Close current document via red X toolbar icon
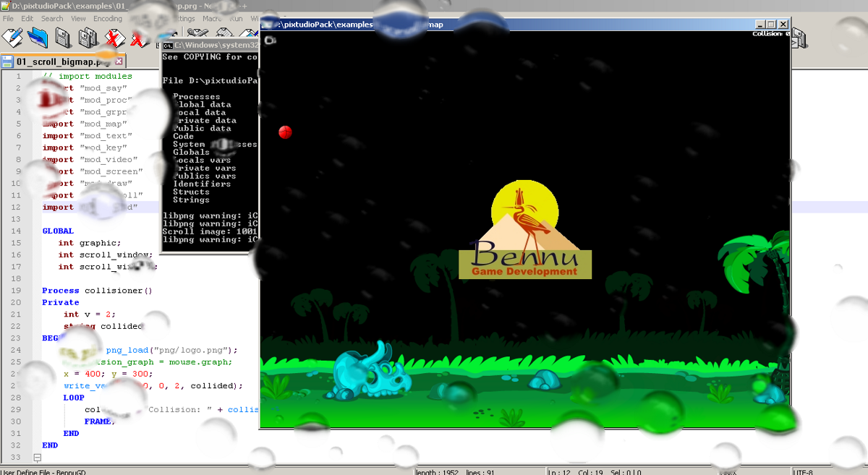The width and height of the screenshot is (868, 475). (113, 37)
